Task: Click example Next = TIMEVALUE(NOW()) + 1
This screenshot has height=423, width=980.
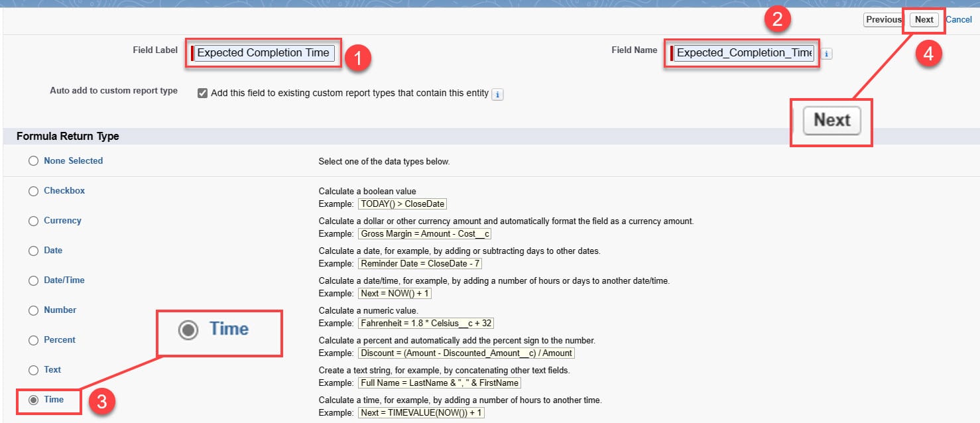Action: coord(422,412)
